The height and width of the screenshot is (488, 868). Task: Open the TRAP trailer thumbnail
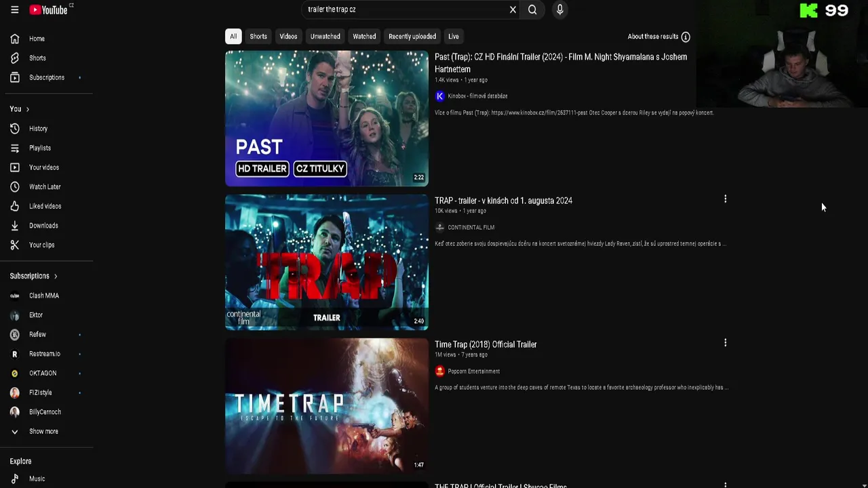point(327,262)
